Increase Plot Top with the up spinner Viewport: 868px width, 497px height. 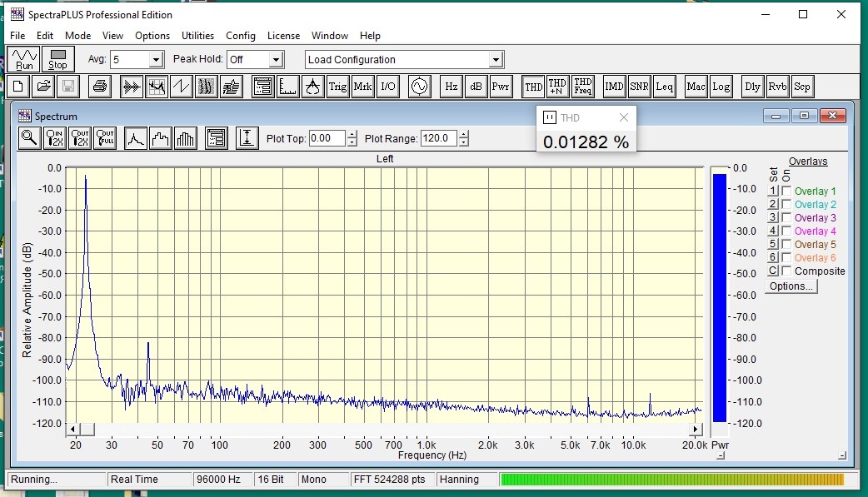coord(352,135)
